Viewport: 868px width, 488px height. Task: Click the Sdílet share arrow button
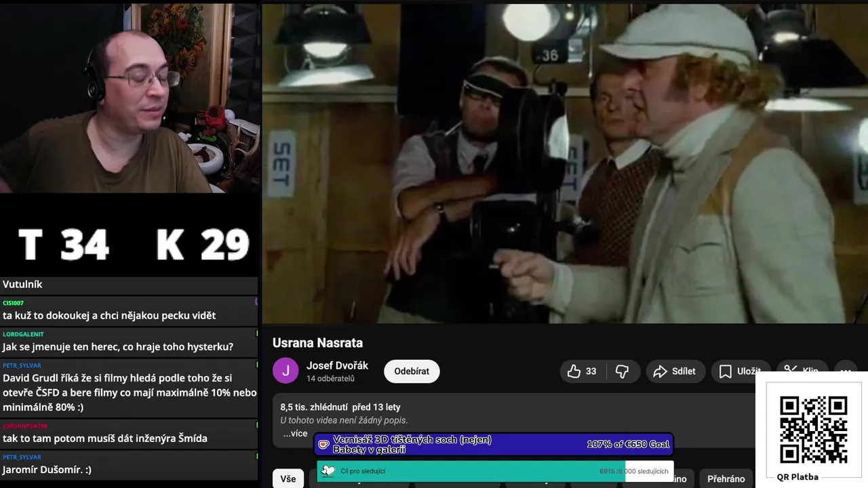coord(675,371)
